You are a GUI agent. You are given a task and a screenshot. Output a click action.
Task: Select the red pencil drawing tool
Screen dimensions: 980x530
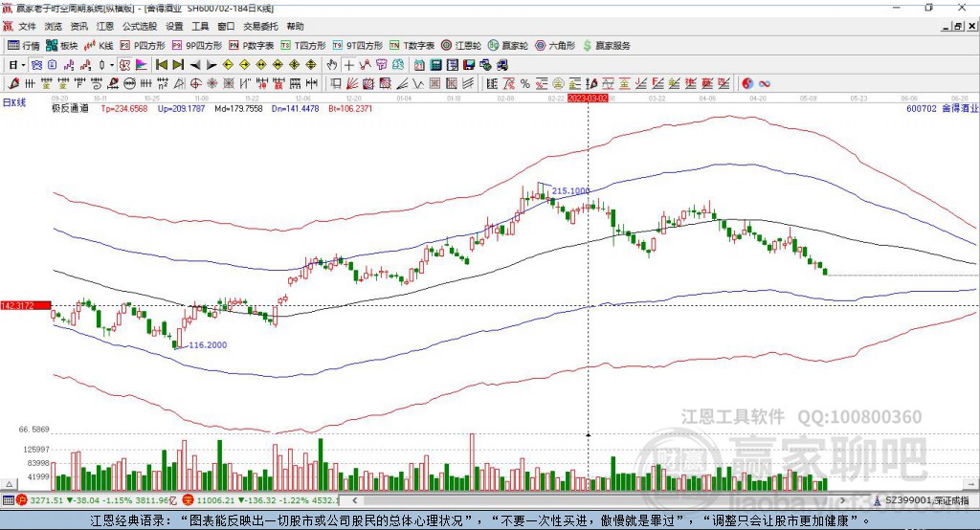click(x=13, y=83)
